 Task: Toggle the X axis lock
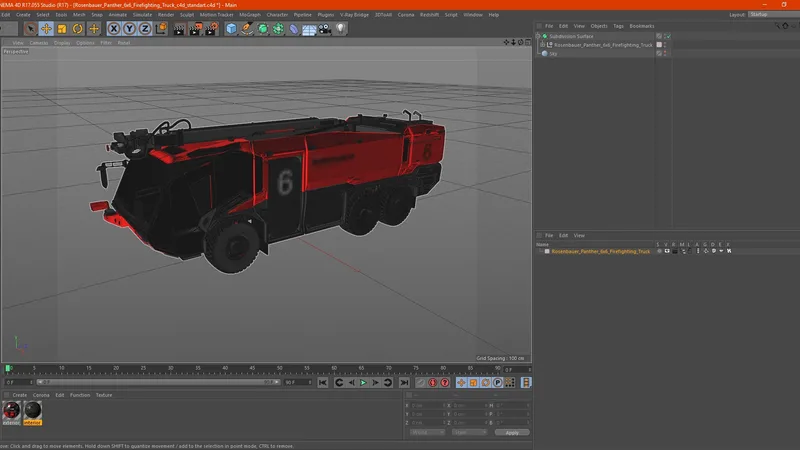[113, 29]
